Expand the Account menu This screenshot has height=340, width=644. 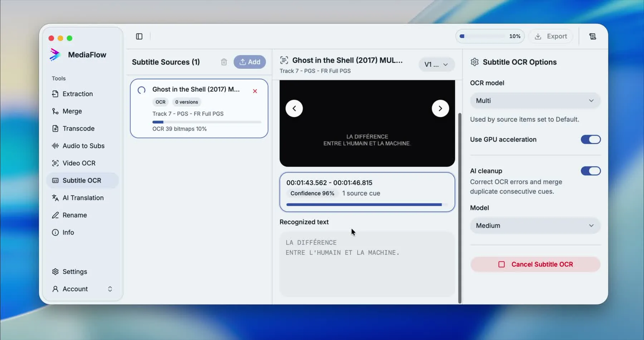point(82,289)
